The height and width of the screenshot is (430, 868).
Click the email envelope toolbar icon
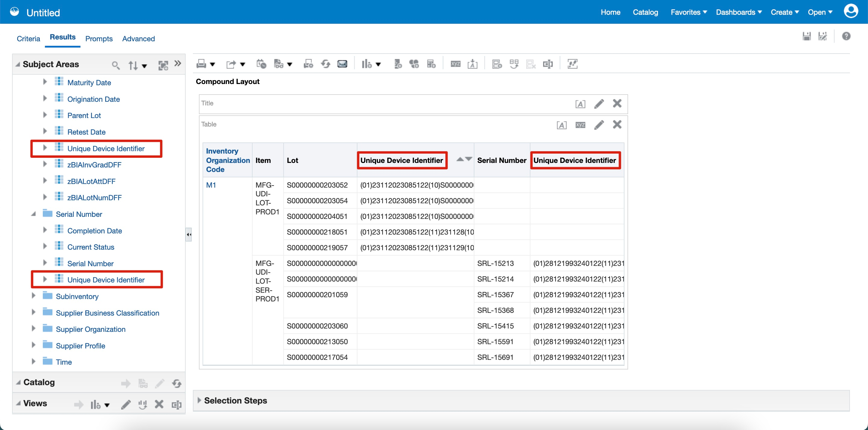pos(342,64)
